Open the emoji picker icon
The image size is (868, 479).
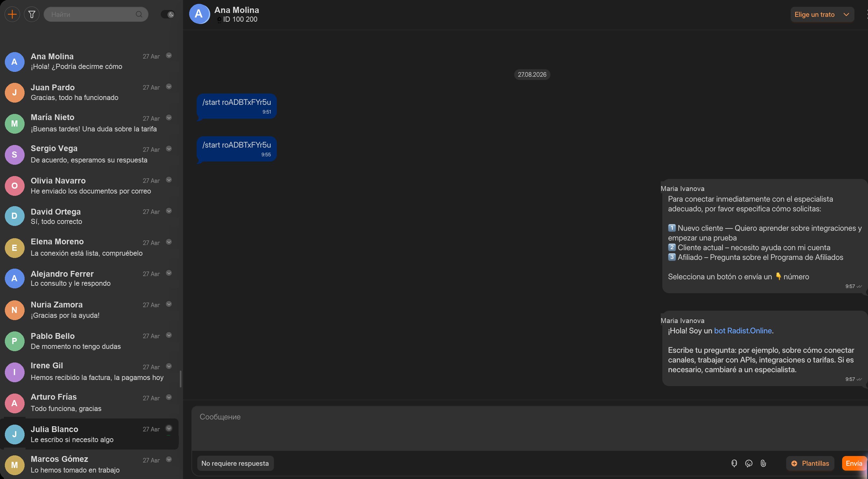coord(749,463)
